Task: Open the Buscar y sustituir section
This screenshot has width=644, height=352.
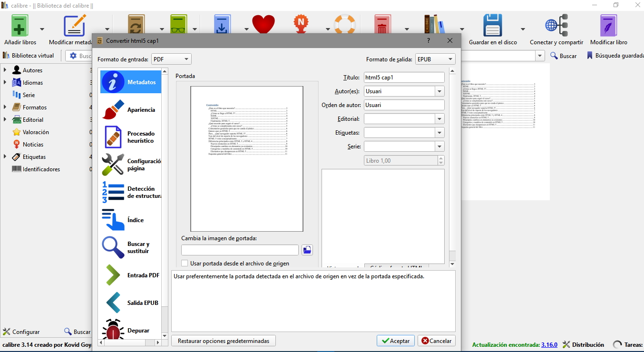Action: (131, 247)
